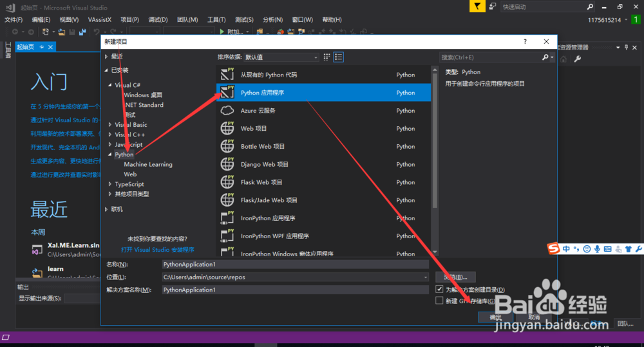This screenshot has height=347, width=644.
Task: Click the Sogou soft keyboard icon
Action: 607,249
